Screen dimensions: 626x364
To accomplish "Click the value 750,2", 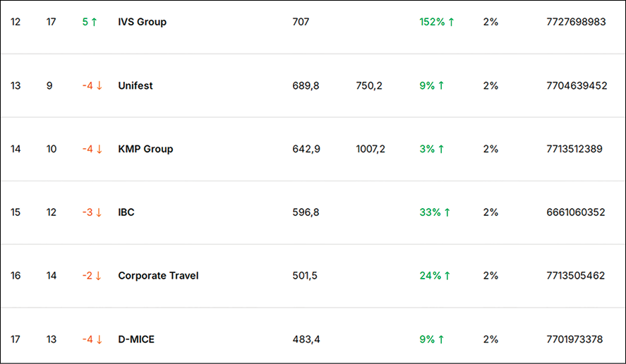I will pos(369,85).
